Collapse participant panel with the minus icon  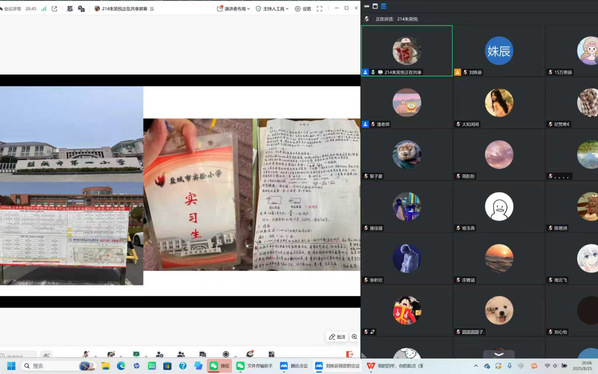point(367,6)
